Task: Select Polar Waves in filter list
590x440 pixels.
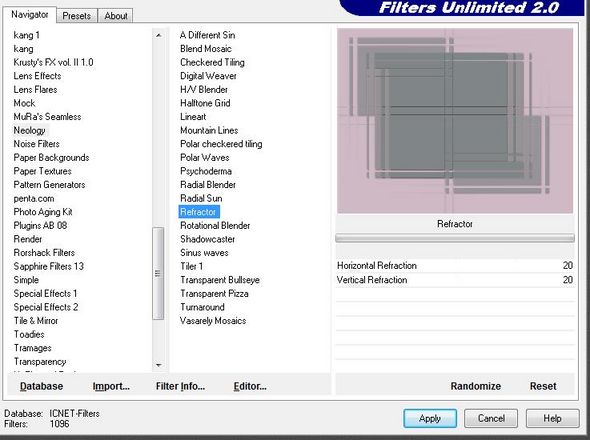Action: click(204, 157)
